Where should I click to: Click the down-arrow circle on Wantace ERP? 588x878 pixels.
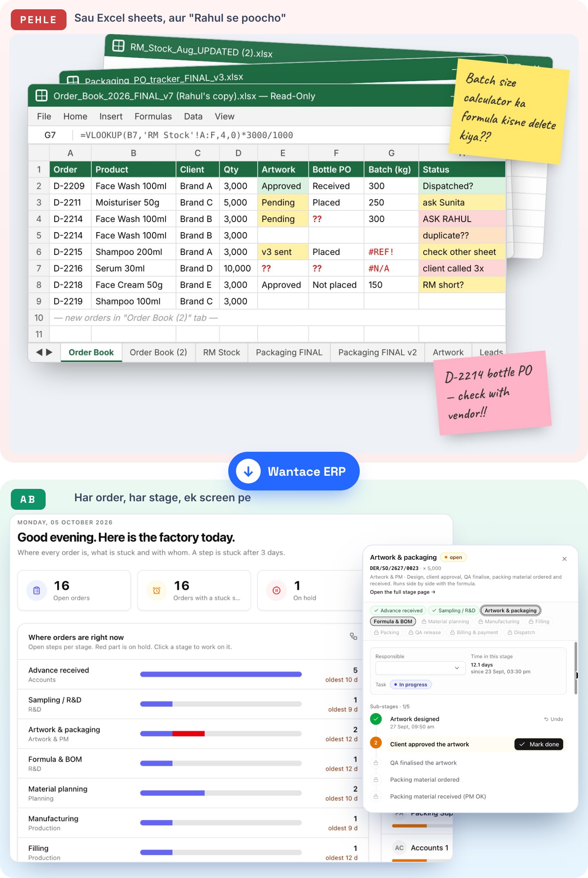[248, 471]
